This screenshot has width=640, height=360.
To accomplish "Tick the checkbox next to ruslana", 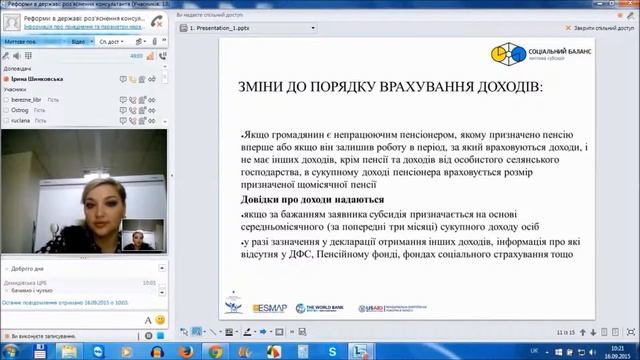I will (x=6, y=121).
